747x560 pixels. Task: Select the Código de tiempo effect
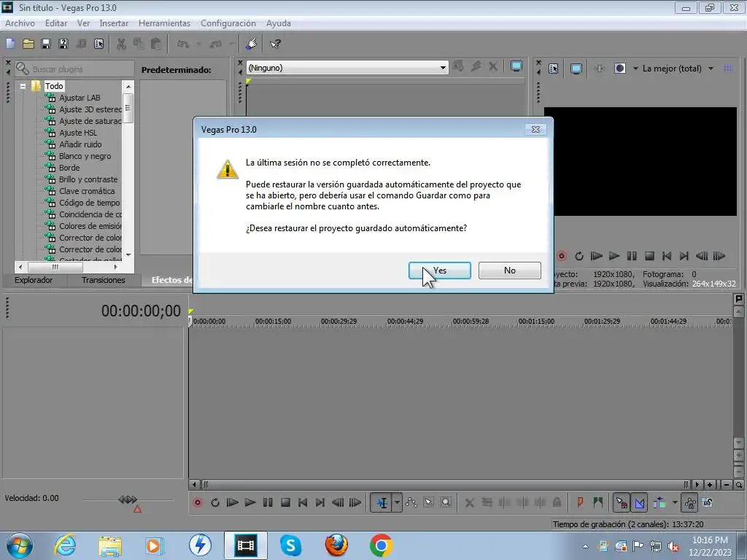89,203
